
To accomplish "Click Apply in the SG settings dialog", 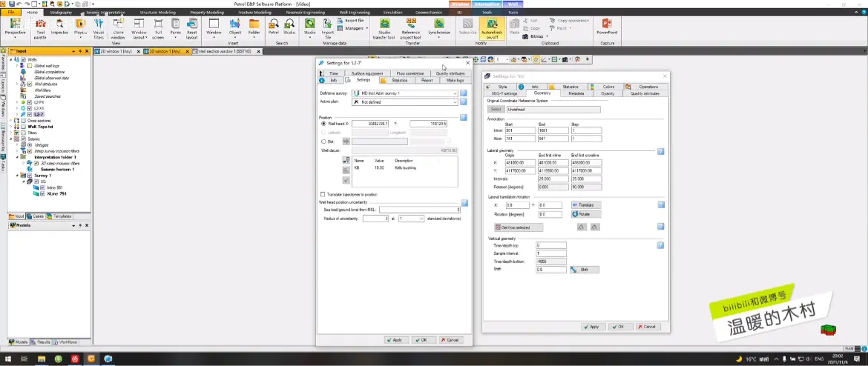I will point(592,327).
